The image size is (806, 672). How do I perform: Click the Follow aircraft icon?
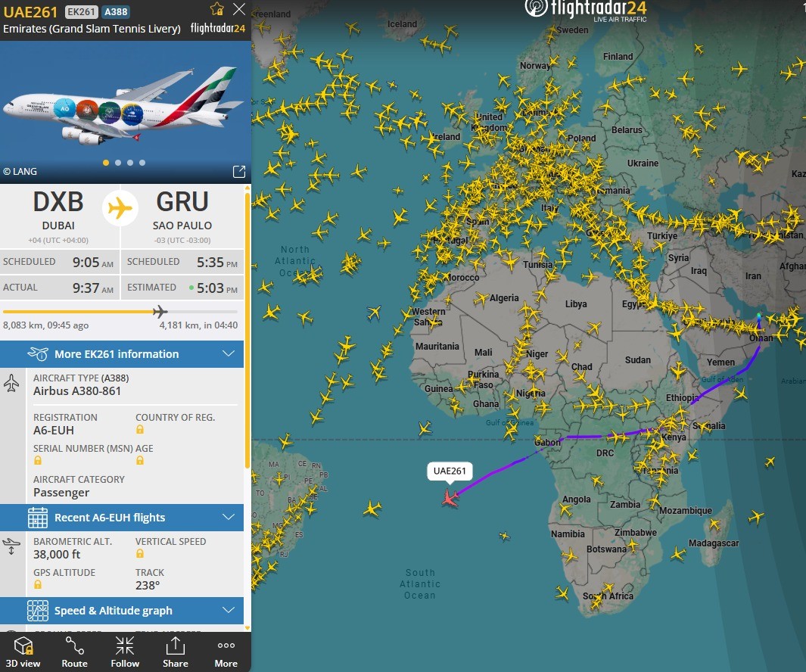(125, 646)
